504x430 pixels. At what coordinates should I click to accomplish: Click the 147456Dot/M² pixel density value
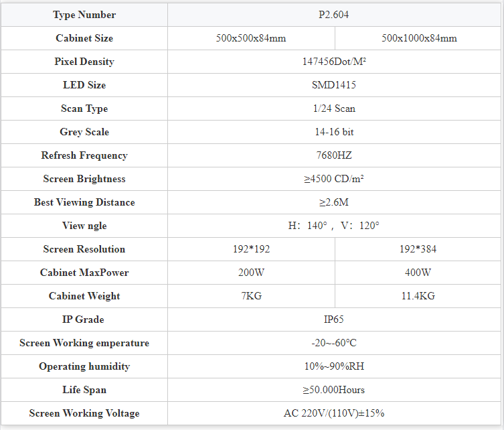pyautogui.click(x=334, y=62)
